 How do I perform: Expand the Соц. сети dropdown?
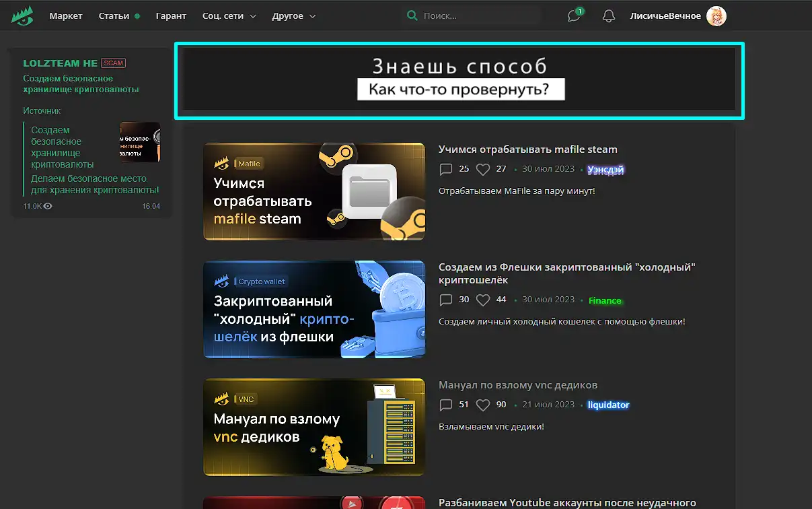coord(229,16)
